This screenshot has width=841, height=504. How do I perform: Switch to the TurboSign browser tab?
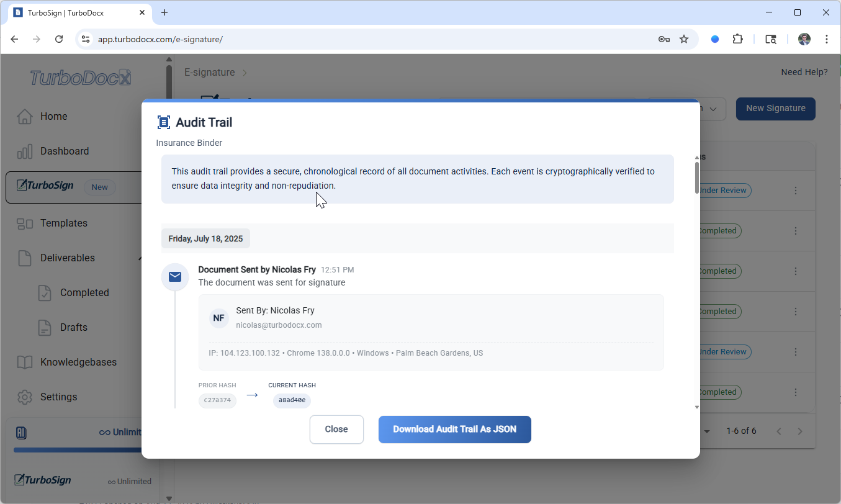click(x=78, y=12)
